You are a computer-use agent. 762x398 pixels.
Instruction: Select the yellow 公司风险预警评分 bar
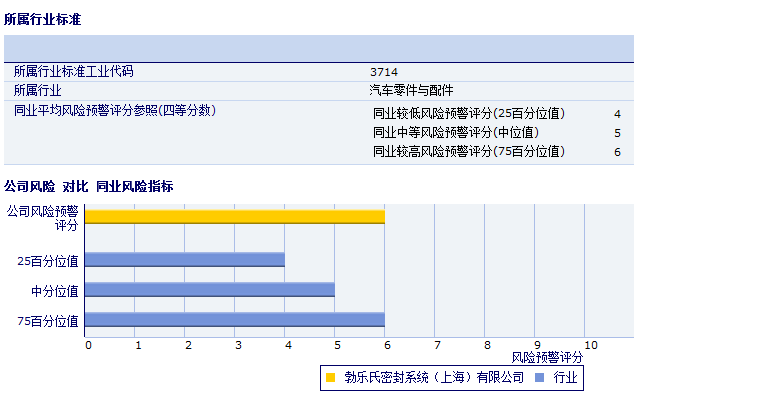(x=235, y=217)
